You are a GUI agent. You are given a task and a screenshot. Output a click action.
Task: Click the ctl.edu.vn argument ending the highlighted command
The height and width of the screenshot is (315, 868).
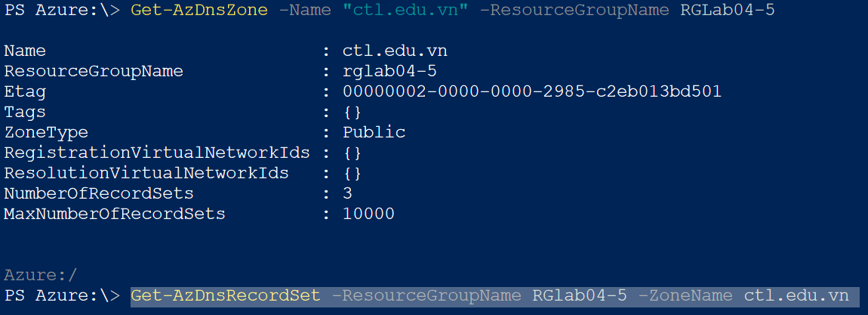coord(796,296)
